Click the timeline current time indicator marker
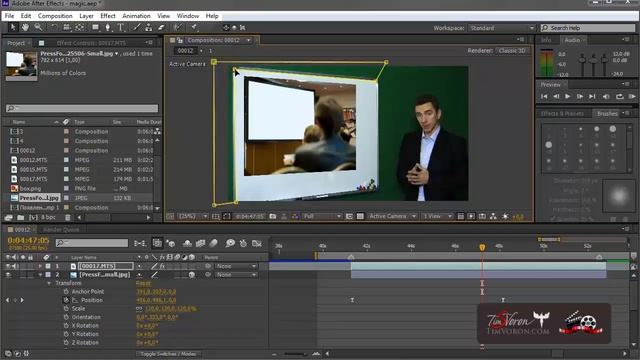Image resolution: width=640 pixels, height=360 pixels. tap(482, 247)
